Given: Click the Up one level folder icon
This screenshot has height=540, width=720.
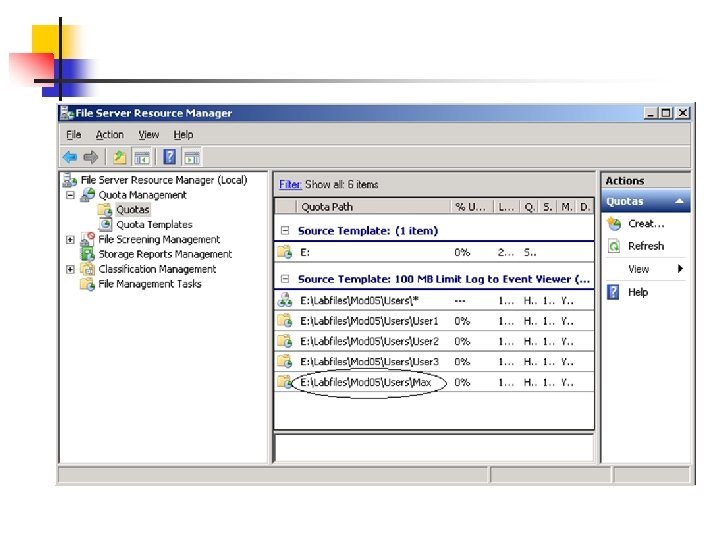Looking at the screenshot, I should click(x=119, y=157).
